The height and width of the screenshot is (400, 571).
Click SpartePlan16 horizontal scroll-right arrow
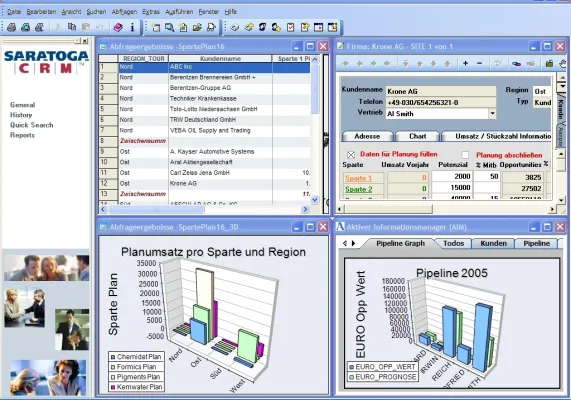(x=305, y=209)
